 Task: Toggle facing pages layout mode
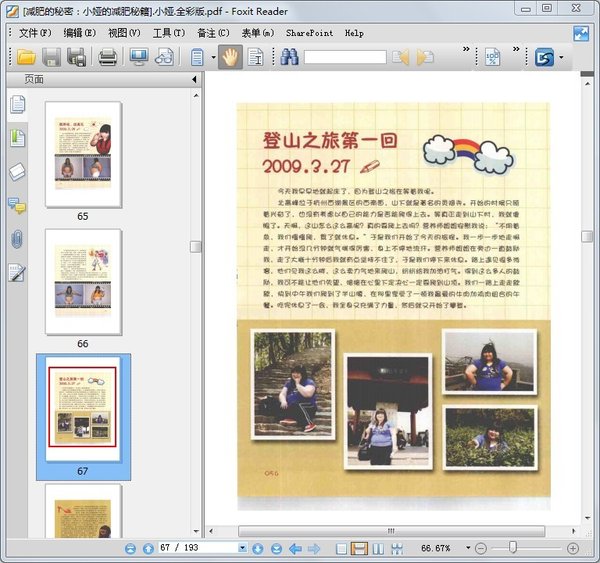379,548
